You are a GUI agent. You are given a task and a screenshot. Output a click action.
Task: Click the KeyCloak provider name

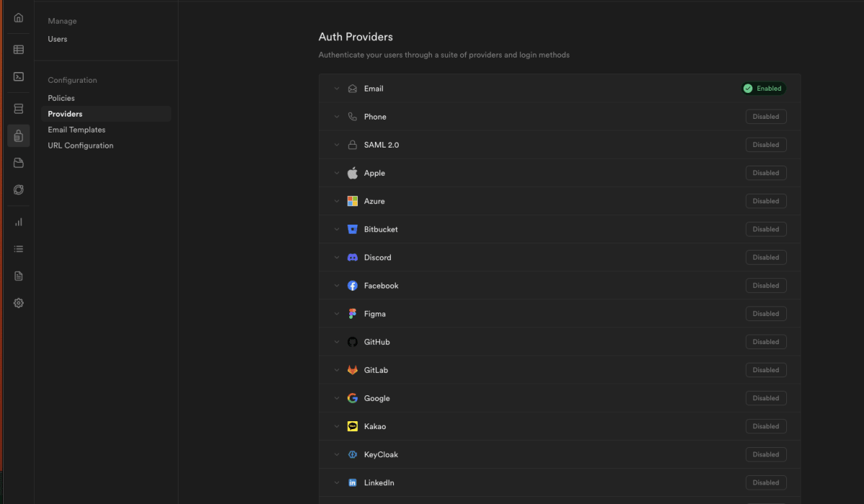pos(381,454)
